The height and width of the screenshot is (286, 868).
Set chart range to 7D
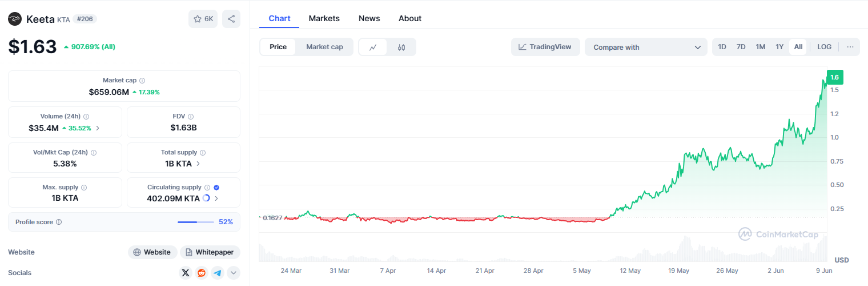pos(741,47)
